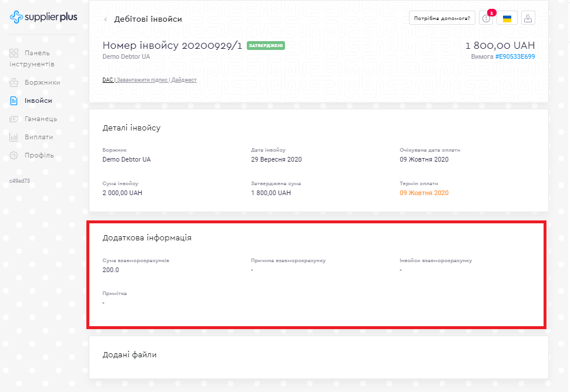Go back using the left chevron arrow
The image size is (570, 392).
[x=106, y=19]
